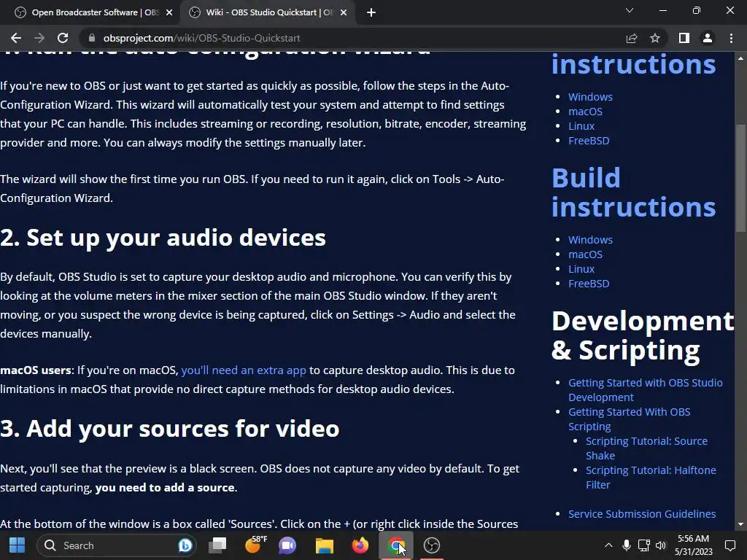Launch the purple video chat app from the taskbar
Image resolution: width=747 pixels, height=560 pixels.
[x=287, y=545]
